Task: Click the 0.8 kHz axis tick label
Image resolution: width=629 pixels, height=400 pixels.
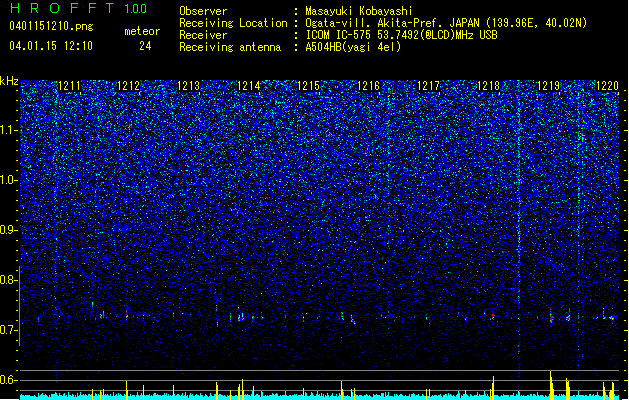Action: pyautogui.click(x=9, y=280)
